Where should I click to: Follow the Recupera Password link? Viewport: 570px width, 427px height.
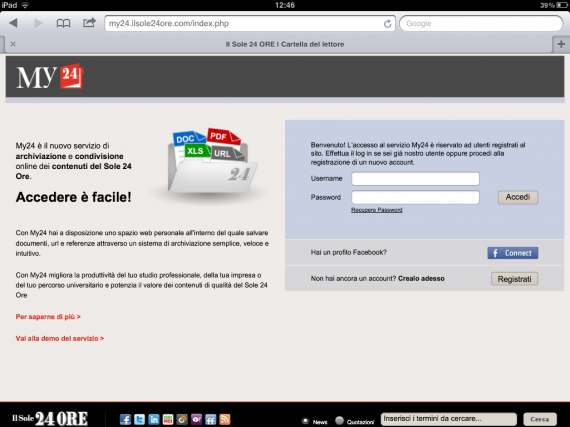[377, 210]
